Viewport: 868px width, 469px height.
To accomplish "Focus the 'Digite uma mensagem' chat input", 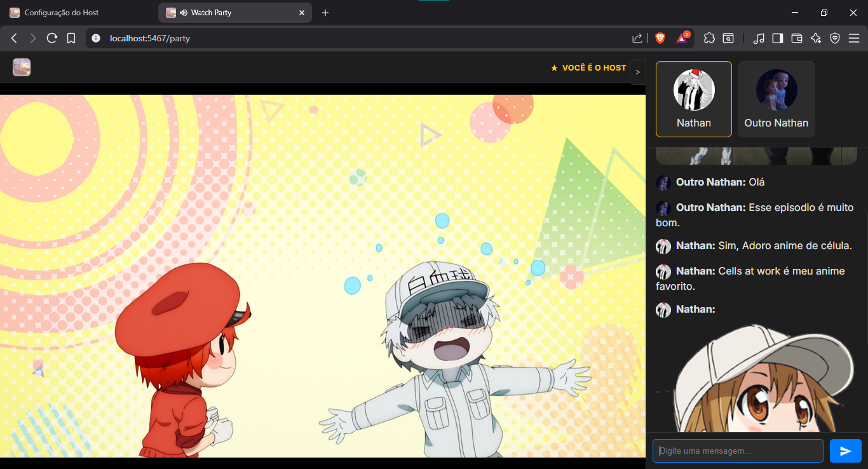I will coord(738,451).
